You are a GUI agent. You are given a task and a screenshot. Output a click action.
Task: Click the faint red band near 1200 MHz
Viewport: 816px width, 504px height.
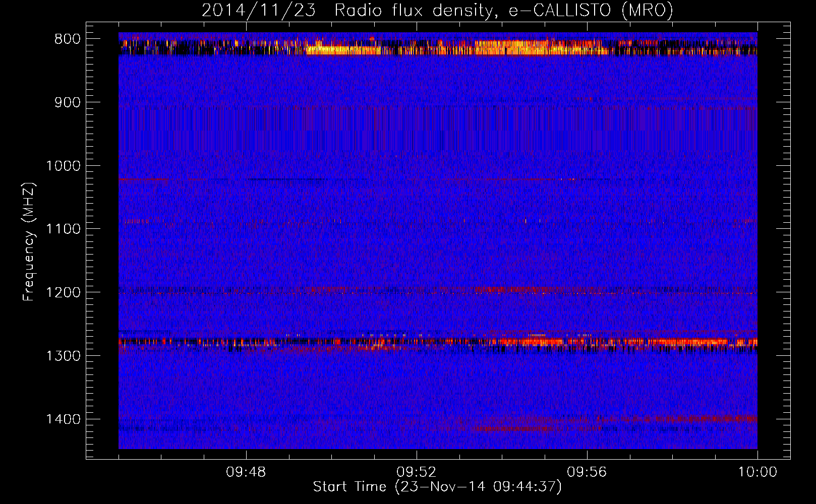438,291
